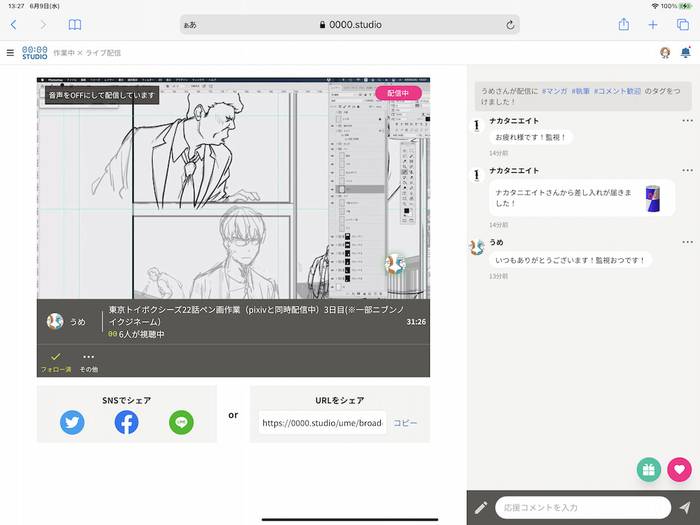This screenshot has width=700, height=525.
Task: Open the hamburger menu
Action: click(x=10, y=53)
